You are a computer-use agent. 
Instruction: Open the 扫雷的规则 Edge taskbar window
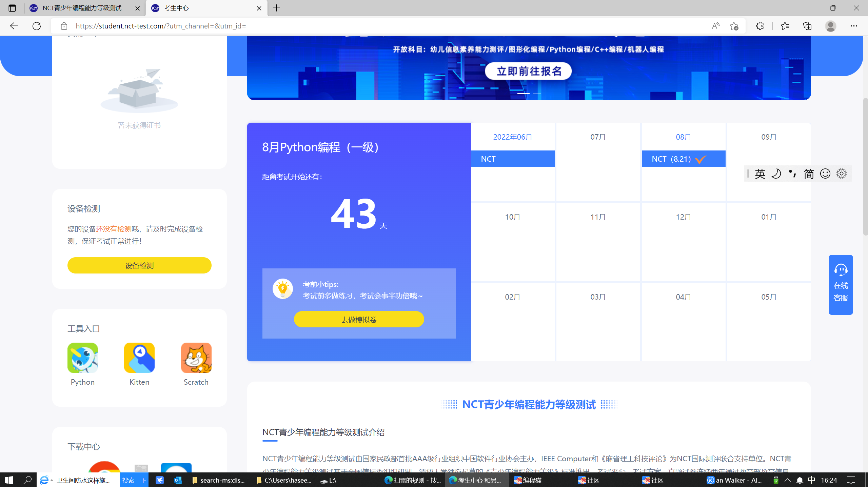tap(413, 480)
